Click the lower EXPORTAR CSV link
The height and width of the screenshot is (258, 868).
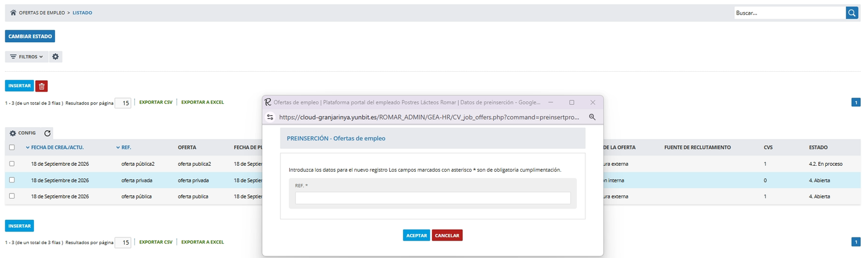click(x=156, y=242)
